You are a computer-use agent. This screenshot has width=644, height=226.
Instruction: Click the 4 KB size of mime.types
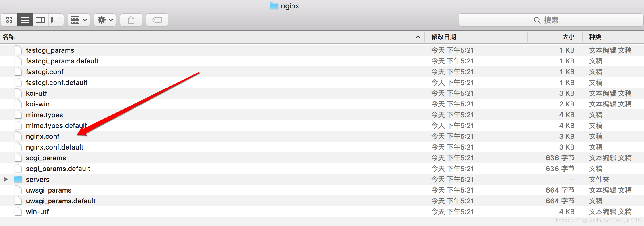click(567, 115)
